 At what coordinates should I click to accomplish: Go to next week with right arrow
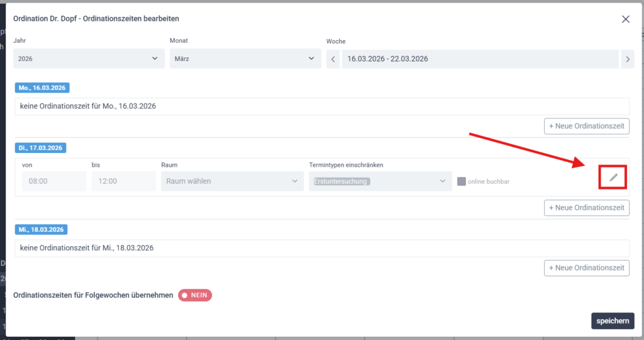point(627,59)
